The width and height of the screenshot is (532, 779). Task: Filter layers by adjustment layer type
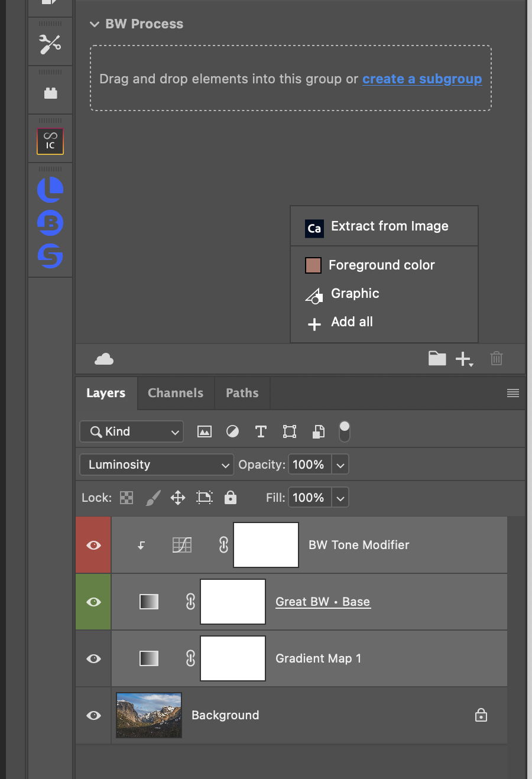click(x=233, y=431)
